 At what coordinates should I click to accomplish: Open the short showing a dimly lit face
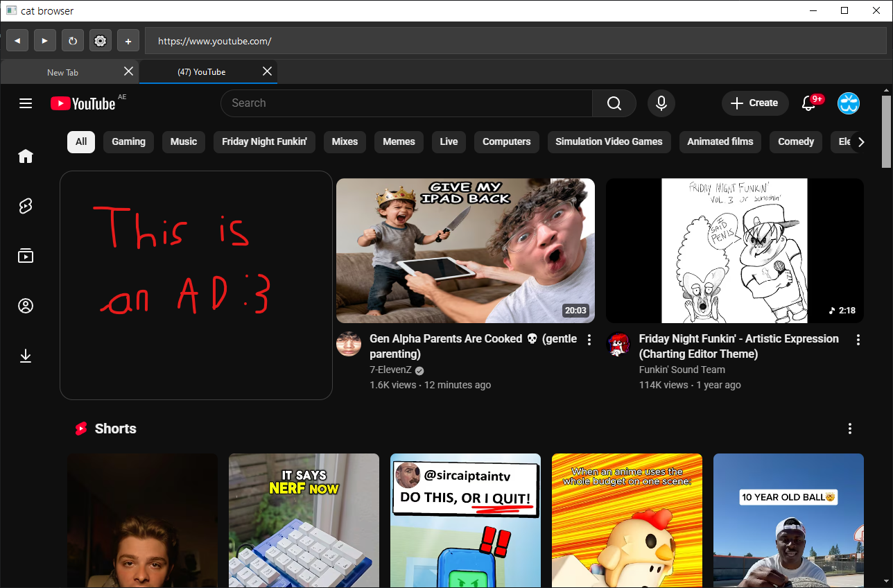coord(142,521)
